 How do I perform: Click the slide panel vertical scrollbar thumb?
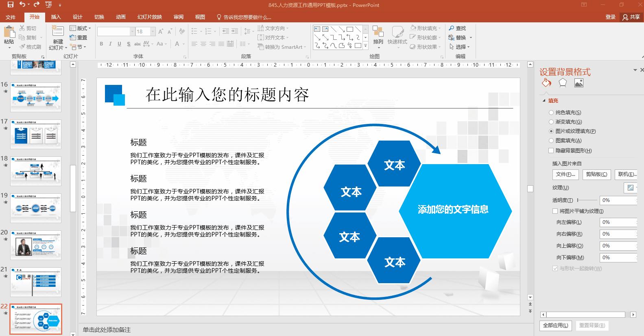click(73, 189)
